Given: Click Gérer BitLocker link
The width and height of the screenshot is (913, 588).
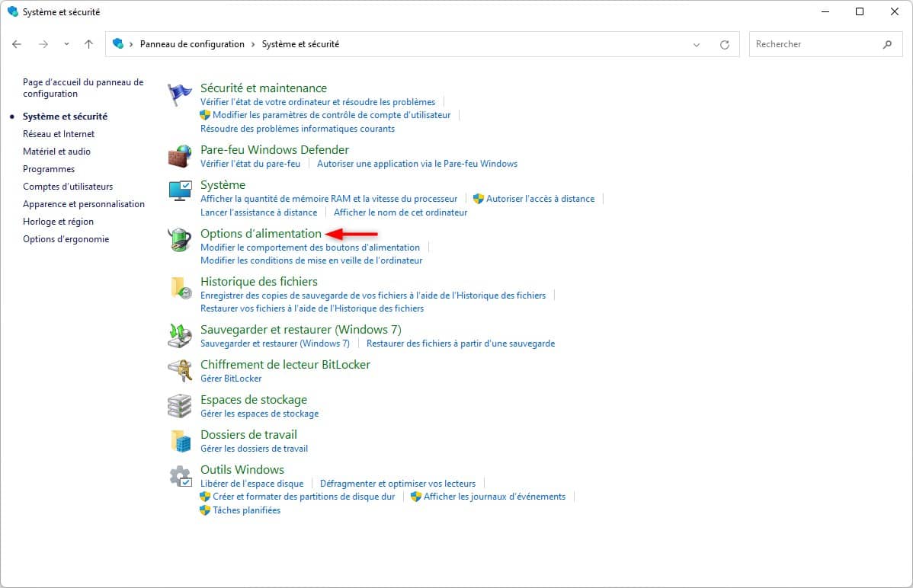Looking at the screenshot, I should pyautogui.click(x=231, y=379).
